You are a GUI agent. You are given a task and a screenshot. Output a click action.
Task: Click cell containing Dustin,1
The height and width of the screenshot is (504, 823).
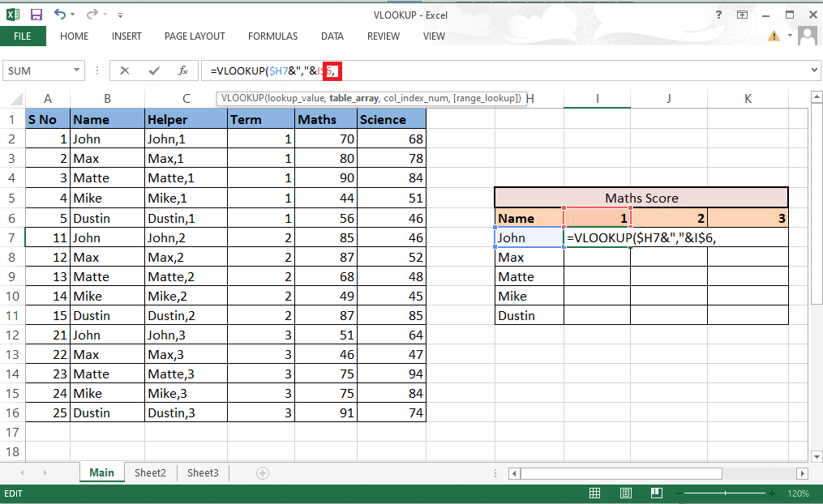(x=186, y=218)
